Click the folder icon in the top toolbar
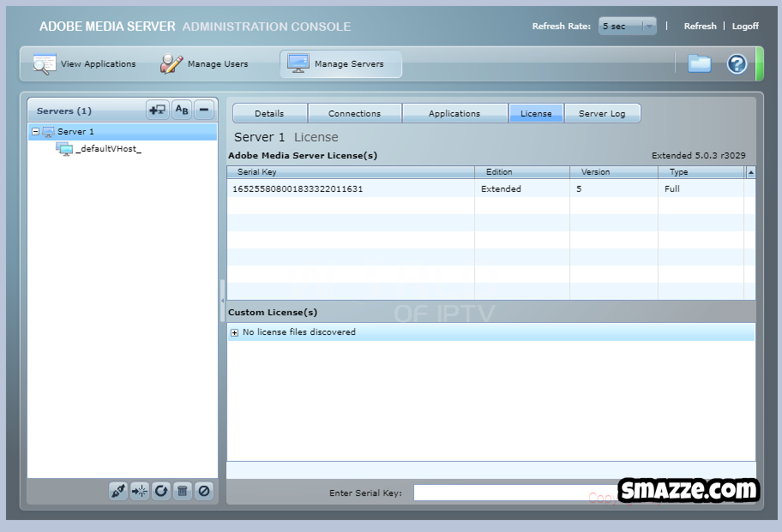The height and width of the screenshot is (532, 782). 699,63
